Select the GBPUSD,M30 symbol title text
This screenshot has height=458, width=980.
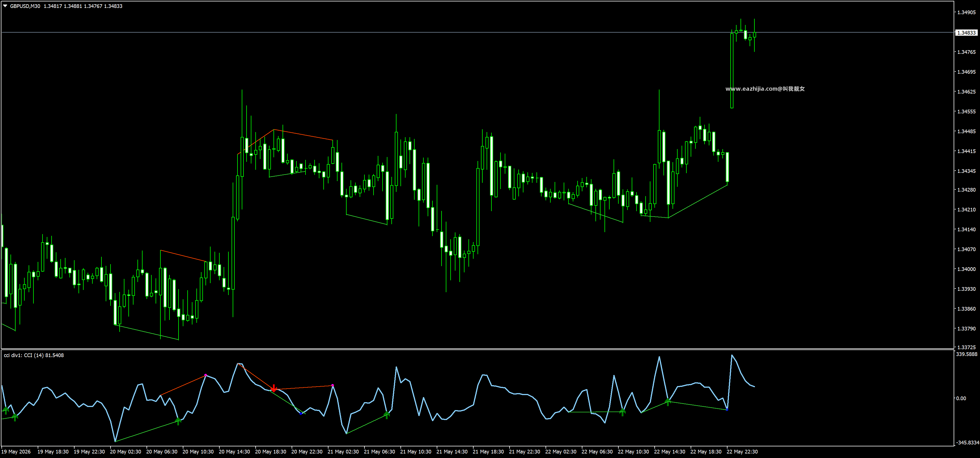click(25, 6)
